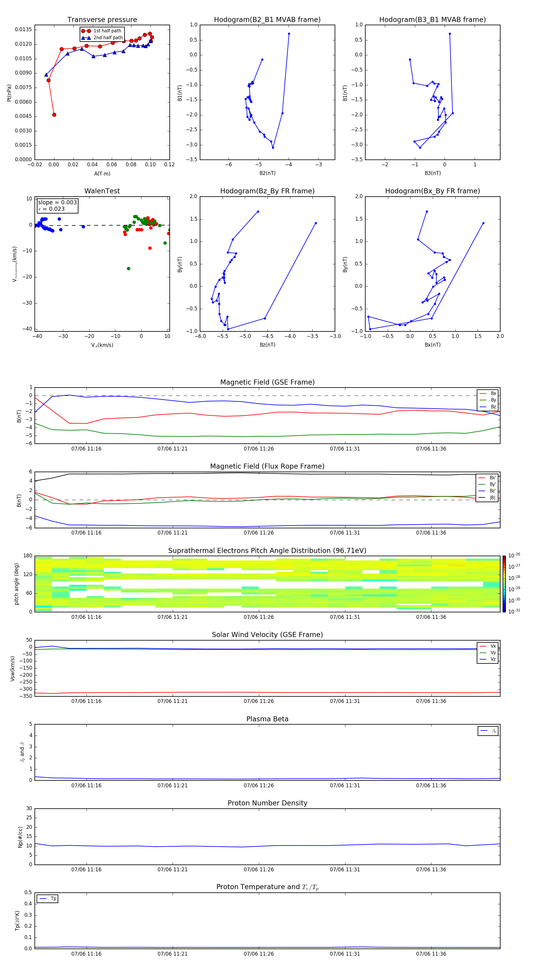Click the "Magnetic Field (Flux Rope Frame)" title
Screen dimensions: 535x980
pos(267,467)
